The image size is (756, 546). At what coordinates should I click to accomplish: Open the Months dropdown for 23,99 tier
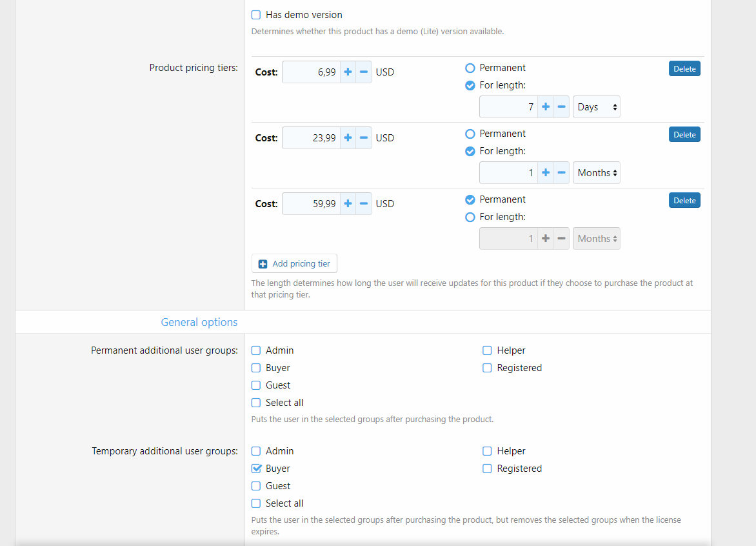(x=597, y=173)
